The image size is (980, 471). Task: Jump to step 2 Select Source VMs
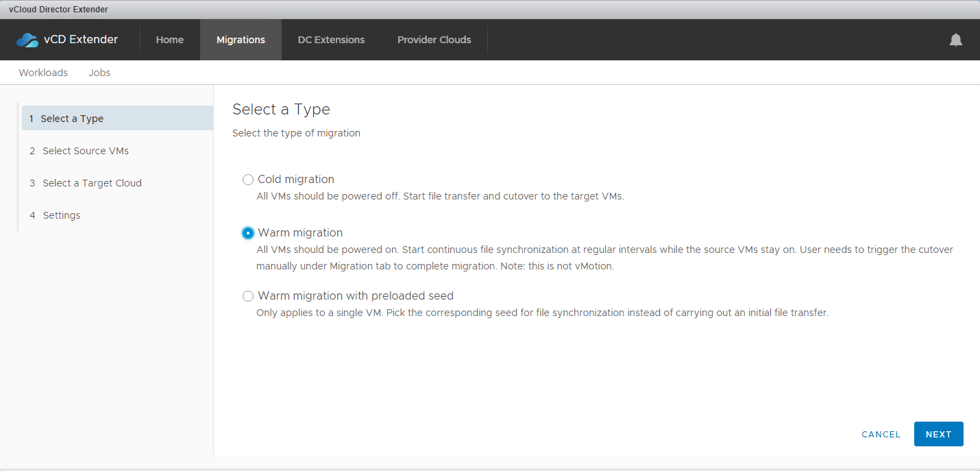tap(85, 151)
